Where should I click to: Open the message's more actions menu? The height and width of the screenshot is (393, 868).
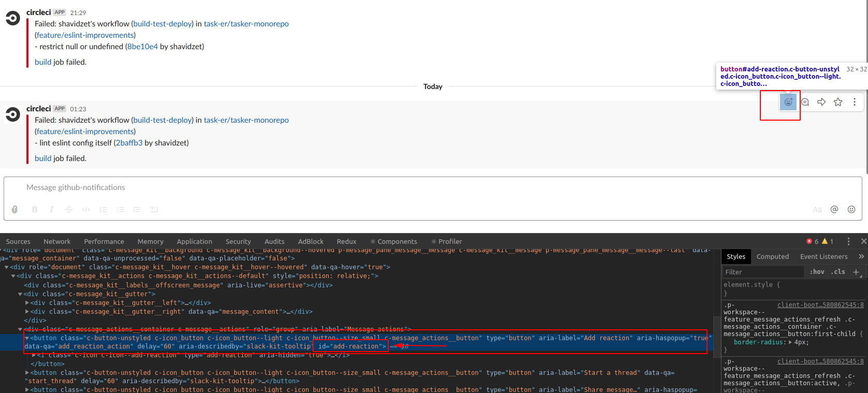(x=855, y=102)
